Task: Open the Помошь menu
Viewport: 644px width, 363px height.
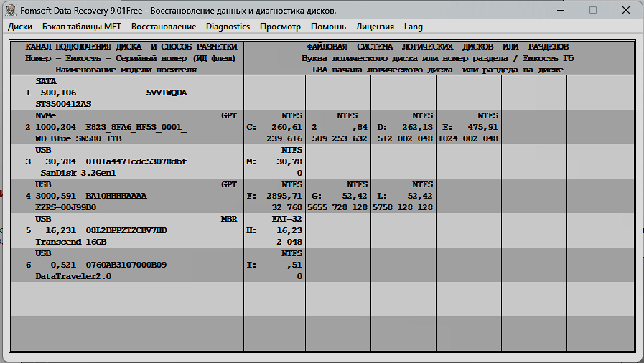Action: [328, 27]
